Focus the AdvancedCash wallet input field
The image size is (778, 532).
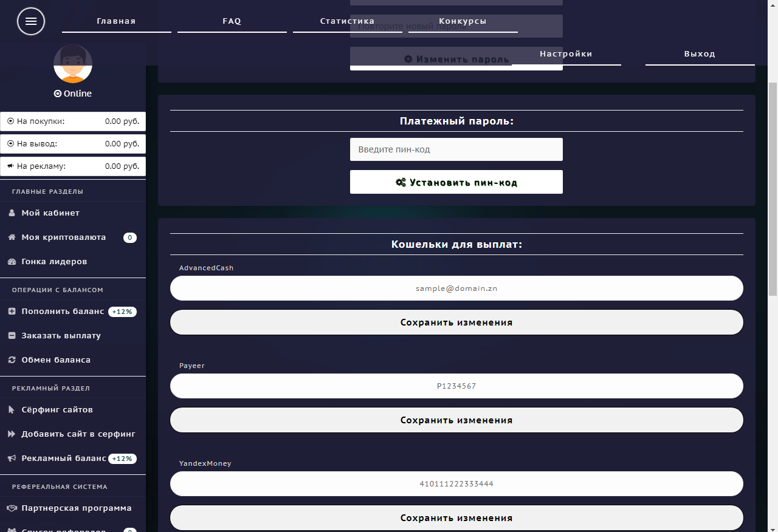pyautogui.click(x=456, y=288)
